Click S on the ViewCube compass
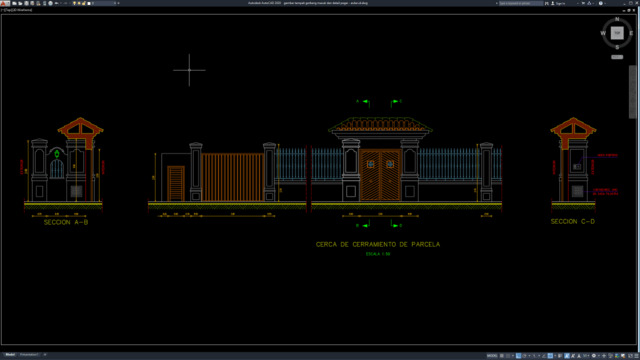Viewport: 640px width, 360px height. pyautogui.click(x=617, y=47)
